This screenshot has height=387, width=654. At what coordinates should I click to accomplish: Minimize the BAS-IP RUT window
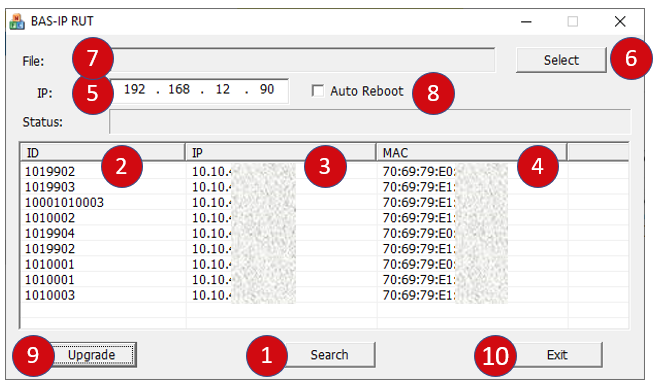click(x=526, y=22)
